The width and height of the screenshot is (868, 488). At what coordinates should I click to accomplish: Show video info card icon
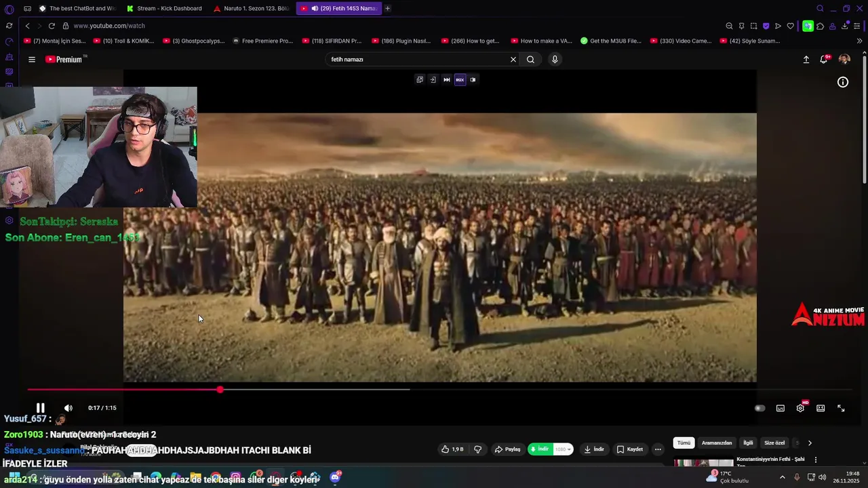pyautogui.click(x=843, y=82)
